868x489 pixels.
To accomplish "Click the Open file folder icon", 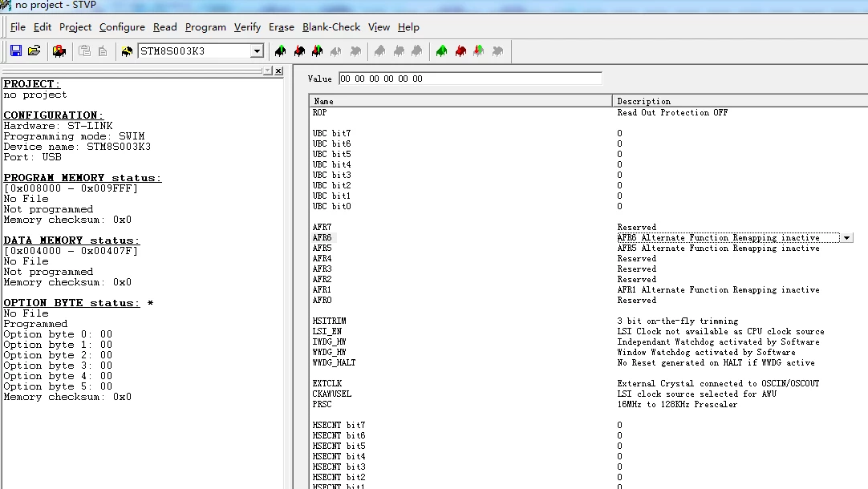I will [34, 51].
